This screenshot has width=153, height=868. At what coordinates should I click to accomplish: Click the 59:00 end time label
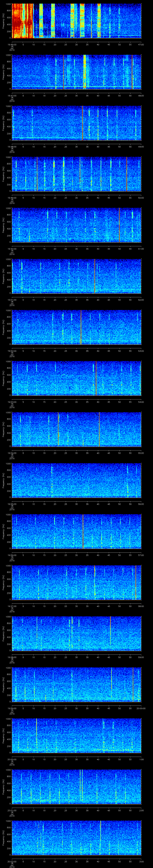click(x=141, y=657)
